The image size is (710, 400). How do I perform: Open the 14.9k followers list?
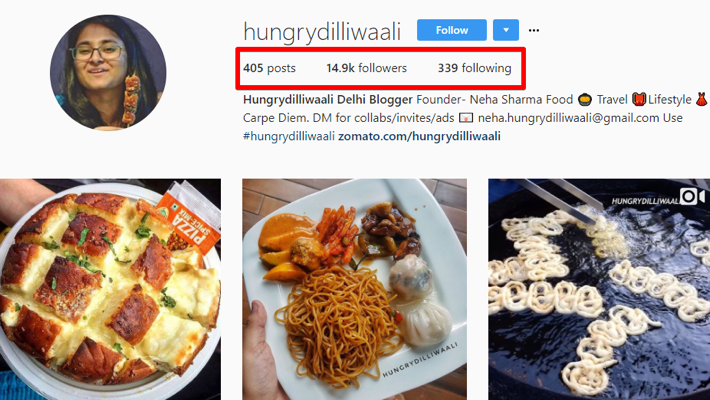tap(366, 68)
